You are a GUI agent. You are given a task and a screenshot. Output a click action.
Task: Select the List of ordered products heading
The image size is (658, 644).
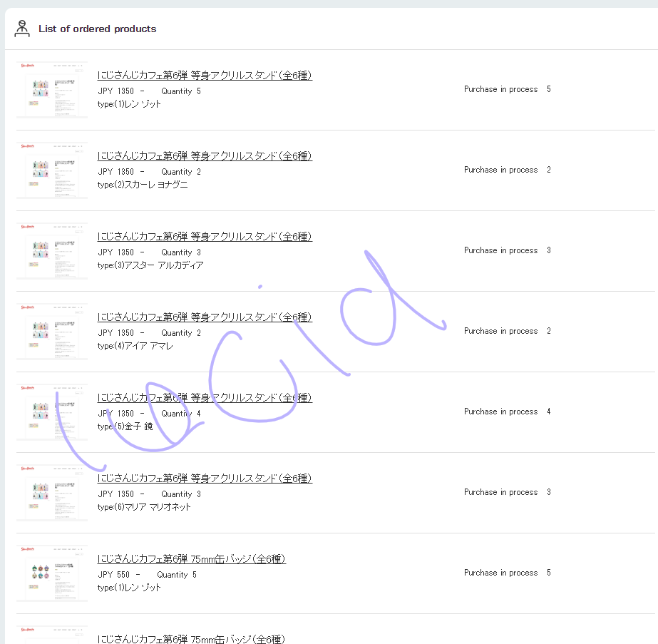(x=98, y=29)
